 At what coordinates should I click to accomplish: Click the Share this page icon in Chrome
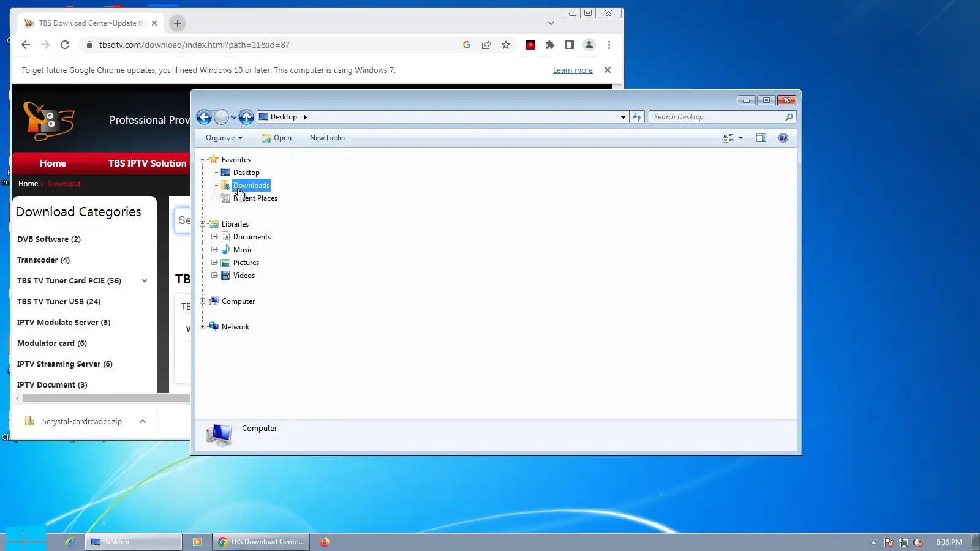pyautogui.click(x=486, y=45)
